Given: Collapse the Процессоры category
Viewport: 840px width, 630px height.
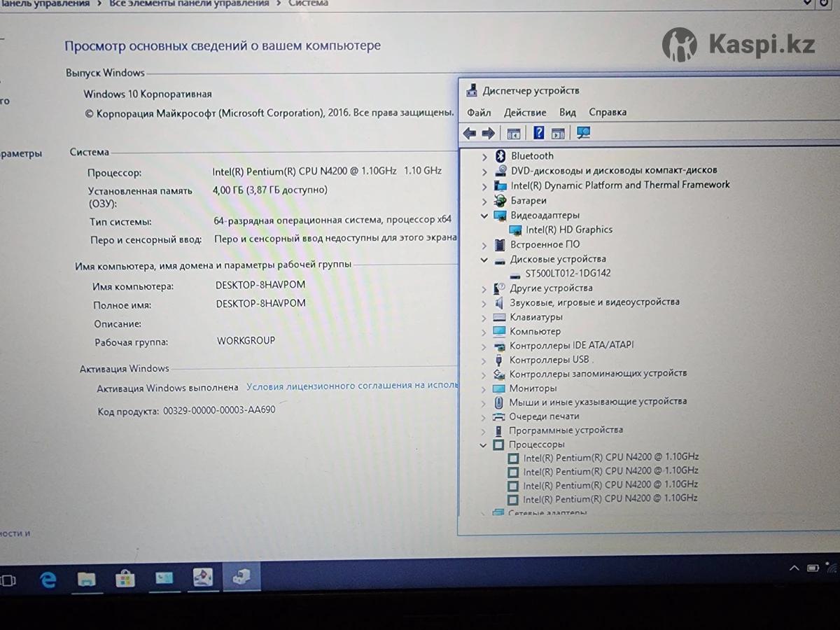Looking at the screenshot, I should [x=483, y=444].
